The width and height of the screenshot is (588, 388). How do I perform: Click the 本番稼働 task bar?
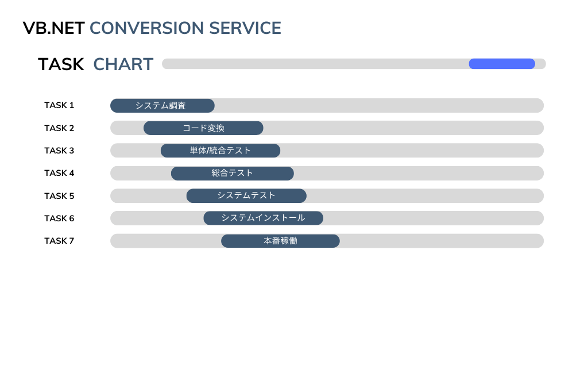coord(280,241)
